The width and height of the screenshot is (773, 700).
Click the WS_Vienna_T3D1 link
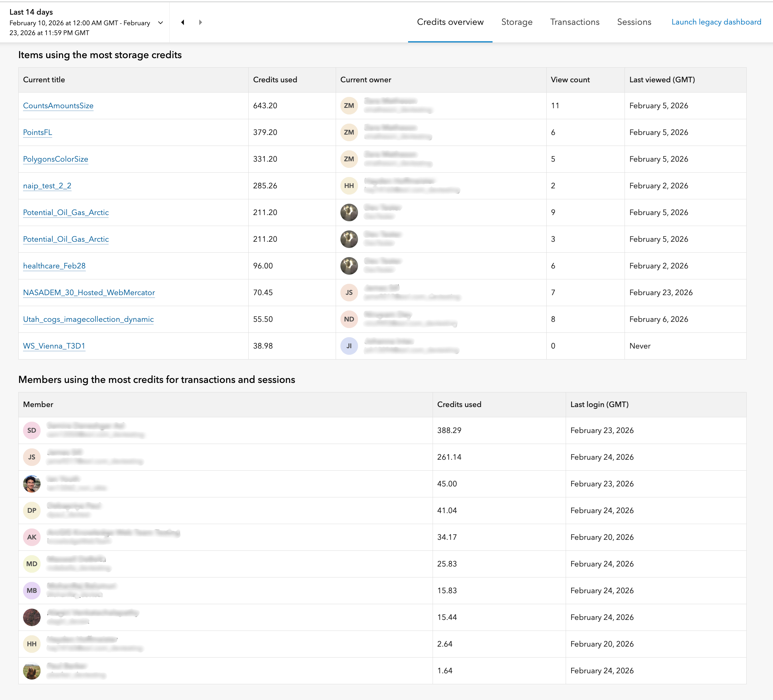coord(54,346)
